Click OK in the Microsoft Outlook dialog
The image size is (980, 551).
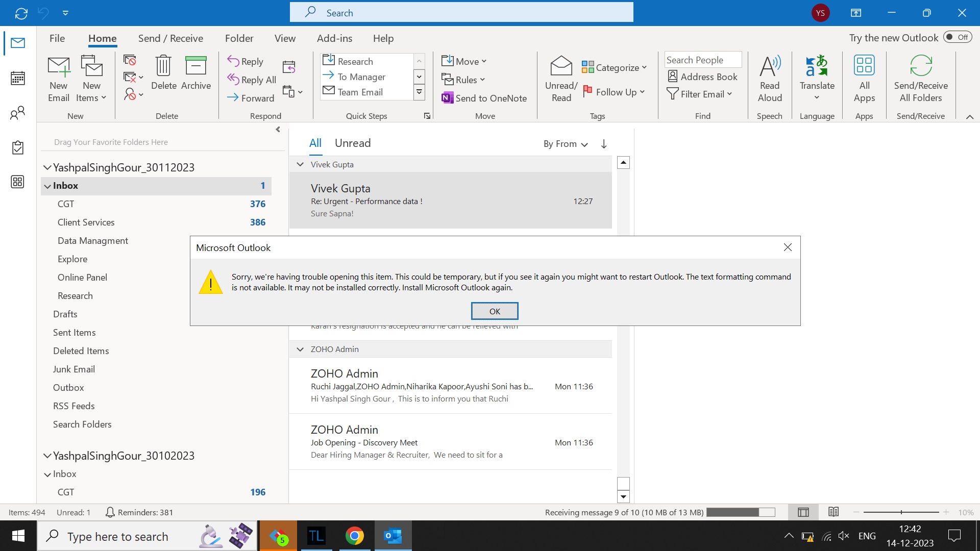point(495,311)
